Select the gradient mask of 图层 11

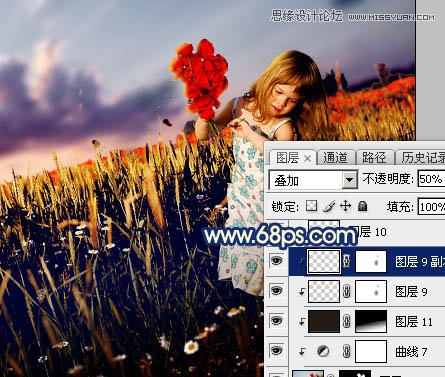click(x=371, y=321)
